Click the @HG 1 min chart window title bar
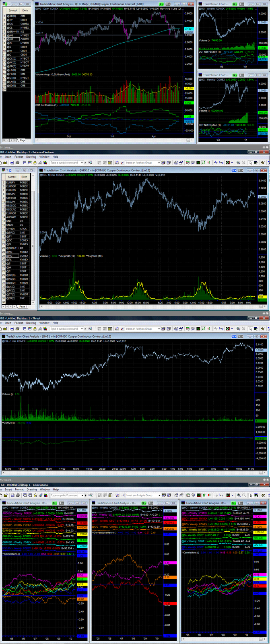 coord(135,336)
